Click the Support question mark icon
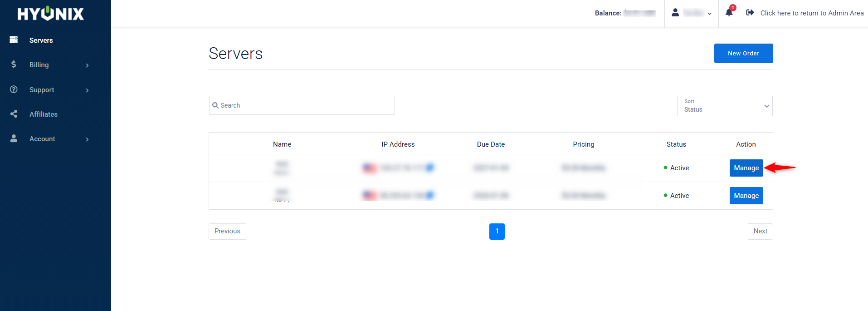868x311 pixels. [14, 89]
